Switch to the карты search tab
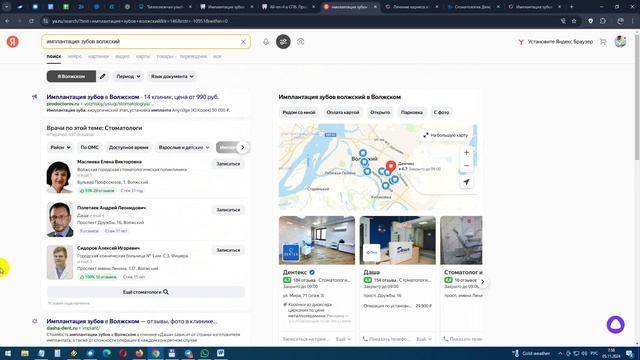The height and width of the screenshot is (360, 640). (143, 56)
